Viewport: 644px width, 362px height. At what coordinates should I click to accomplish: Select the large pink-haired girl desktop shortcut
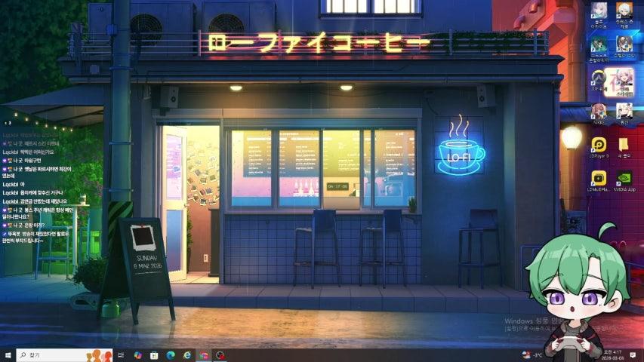point(624,81)
